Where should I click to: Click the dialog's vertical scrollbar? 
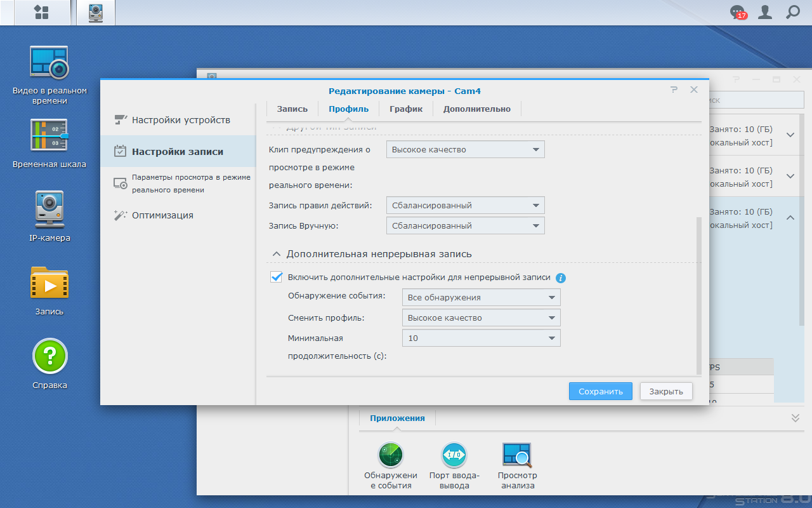coord(700,295)
